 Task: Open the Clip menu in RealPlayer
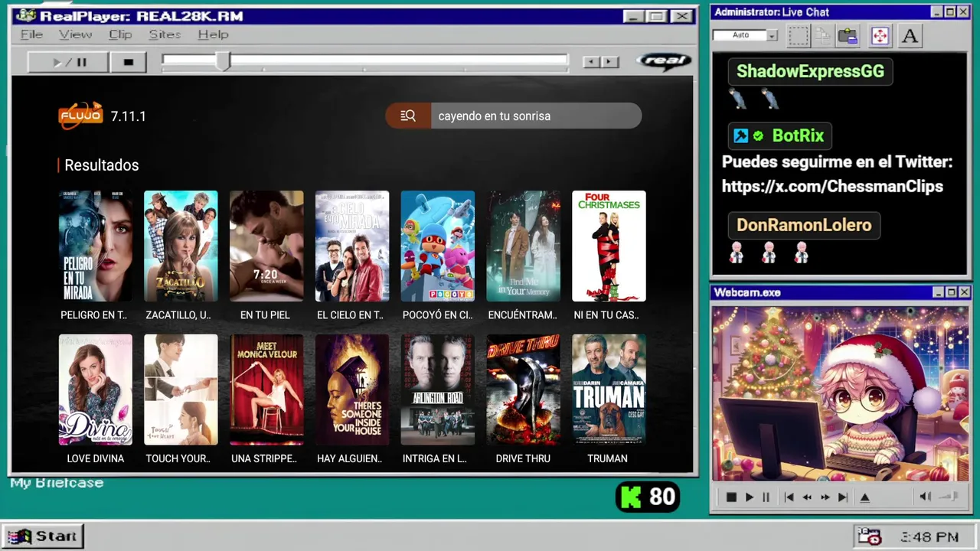point(120,34)
